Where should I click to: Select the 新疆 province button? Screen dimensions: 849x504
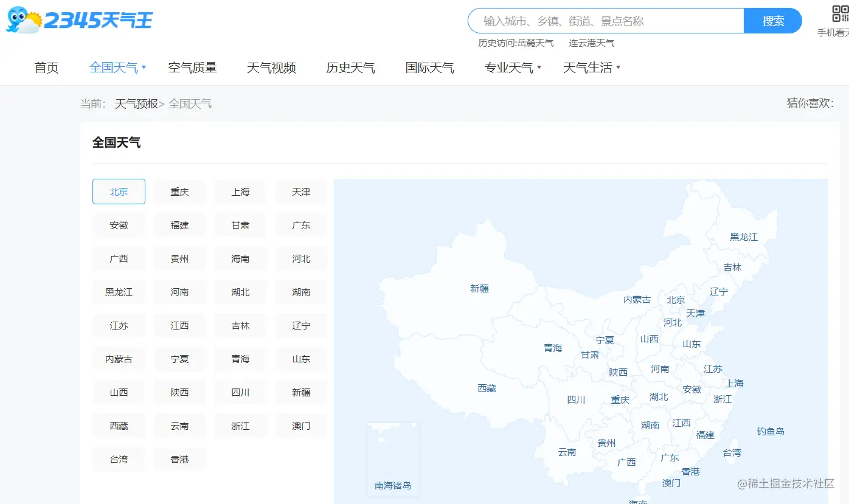[x=301, y=392]
